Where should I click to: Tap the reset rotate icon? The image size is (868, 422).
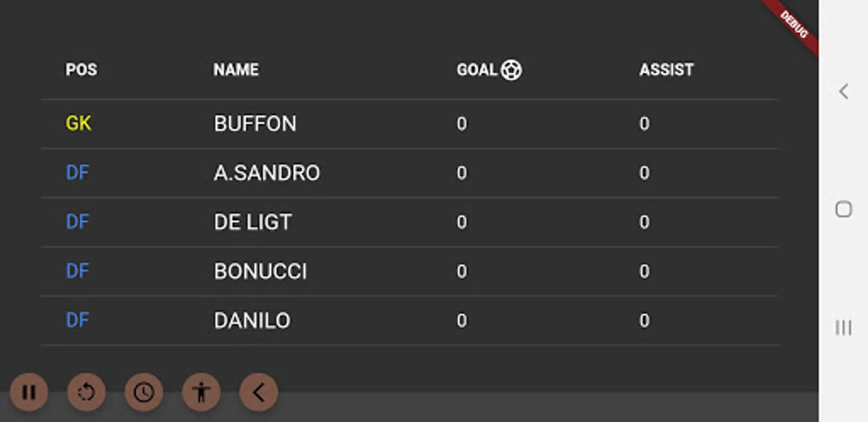pyautogui.click(x=86, y=392)
